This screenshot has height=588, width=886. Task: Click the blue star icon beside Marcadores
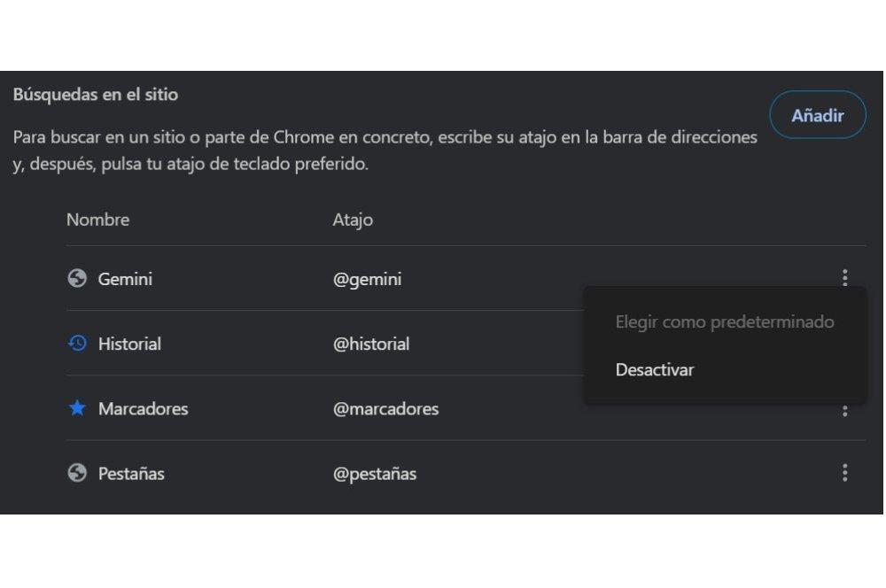point(79,408)
